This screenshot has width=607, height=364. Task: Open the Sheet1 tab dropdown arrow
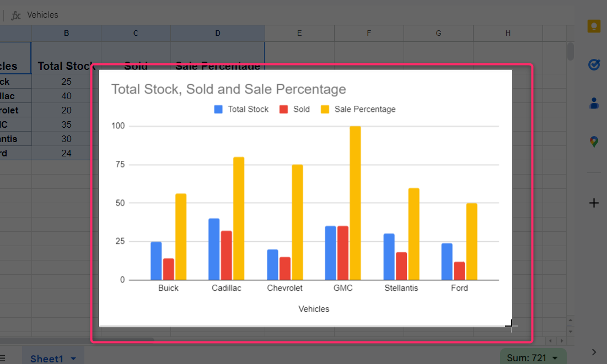click(x=73, y=358)
